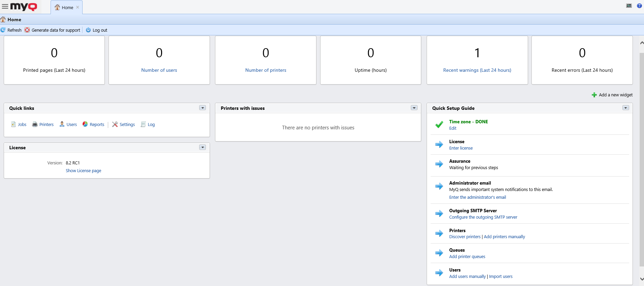
Task: Select the Home tab
Action: [64, 7]
